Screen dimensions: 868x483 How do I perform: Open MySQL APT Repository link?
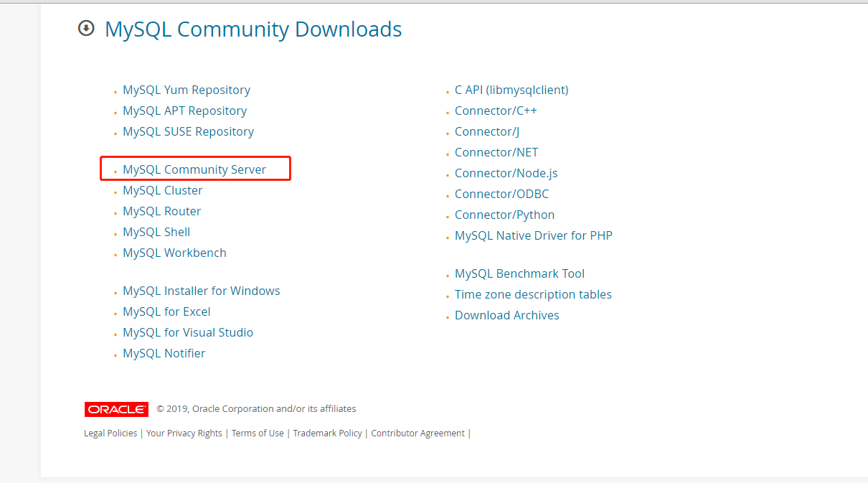[184, 111]
